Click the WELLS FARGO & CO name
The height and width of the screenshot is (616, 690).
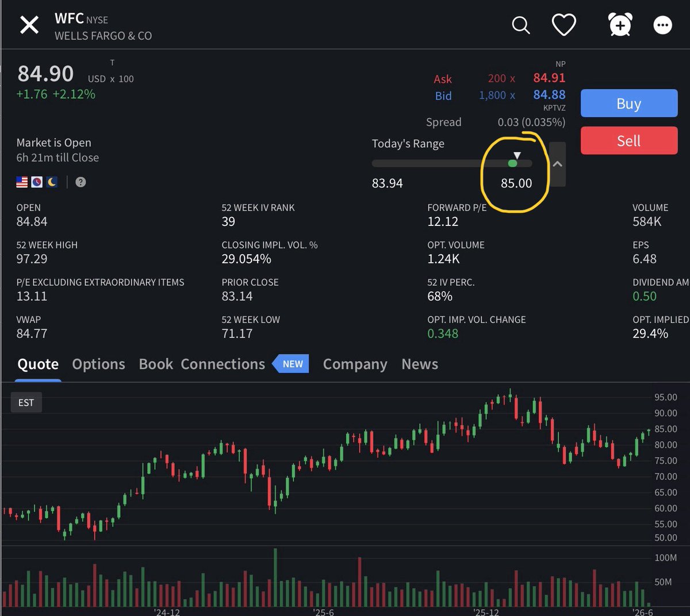(103, 36)
